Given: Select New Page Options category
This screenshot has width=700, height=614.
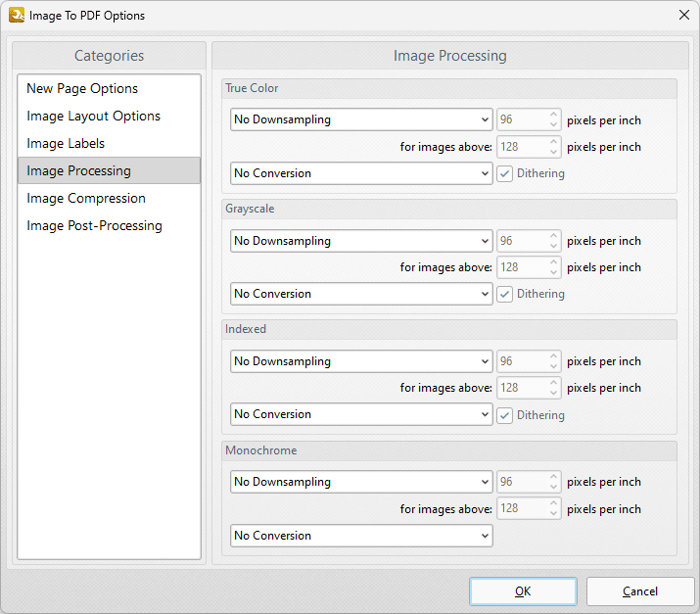Looking at the screenshot, I should coord(82,88).
